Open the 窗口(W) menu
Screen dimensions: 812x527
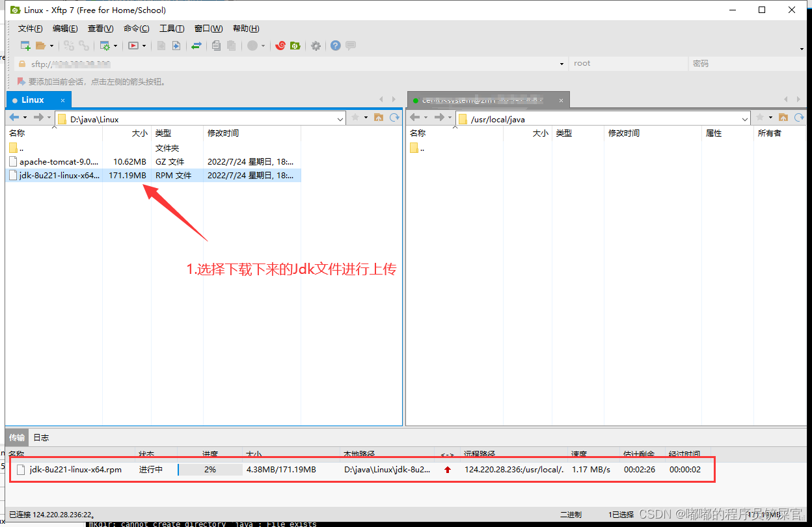click(x=208, y=29)
